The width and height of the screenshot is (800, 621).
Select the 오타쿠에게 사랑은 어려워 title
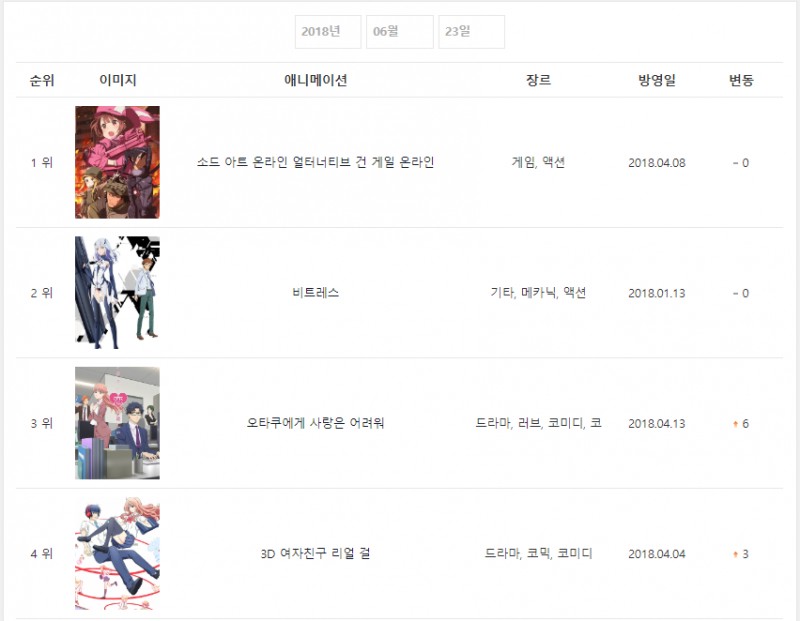(315, 423)
